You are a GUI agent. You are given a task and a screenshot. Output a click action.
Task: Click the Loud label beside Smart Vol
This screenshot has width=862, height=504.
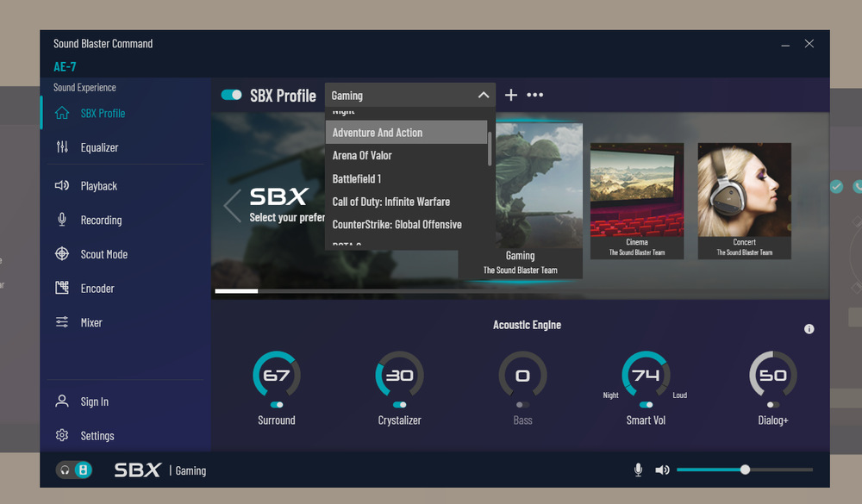coord(680,395)
